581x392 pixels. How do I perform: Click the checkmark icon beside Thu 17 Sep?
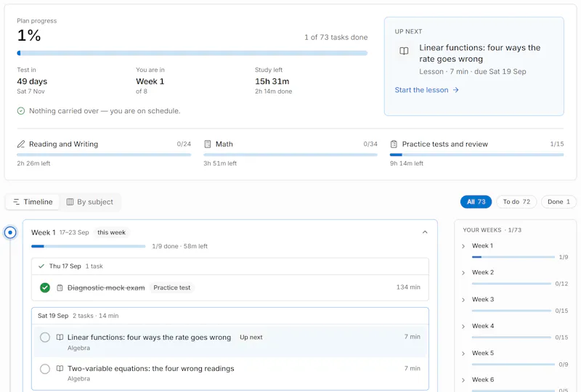click(x=41, y=266)
